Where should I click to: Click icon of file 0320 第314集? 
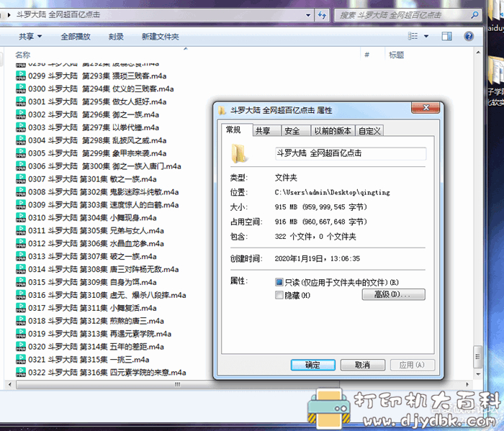click(x=21, y=347)
